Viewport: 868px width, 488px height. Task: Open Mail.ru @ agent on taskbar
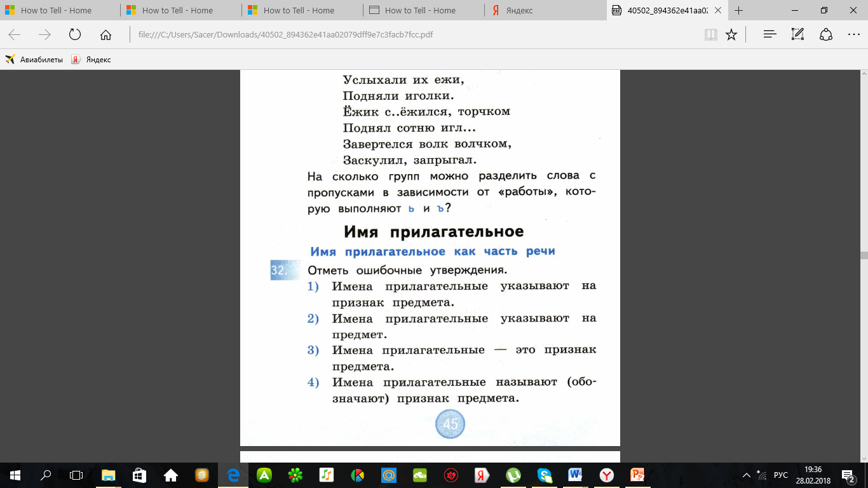coord(388,475)
